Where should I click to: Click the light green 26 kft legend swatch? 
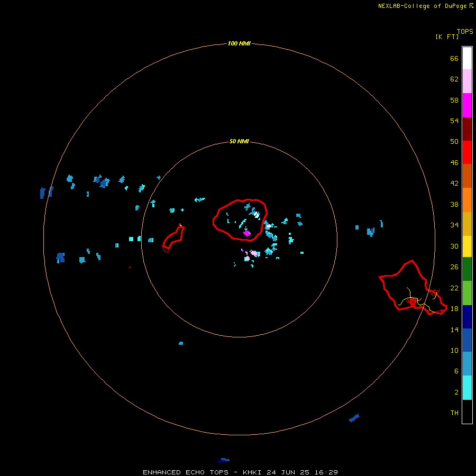point(467,293)
